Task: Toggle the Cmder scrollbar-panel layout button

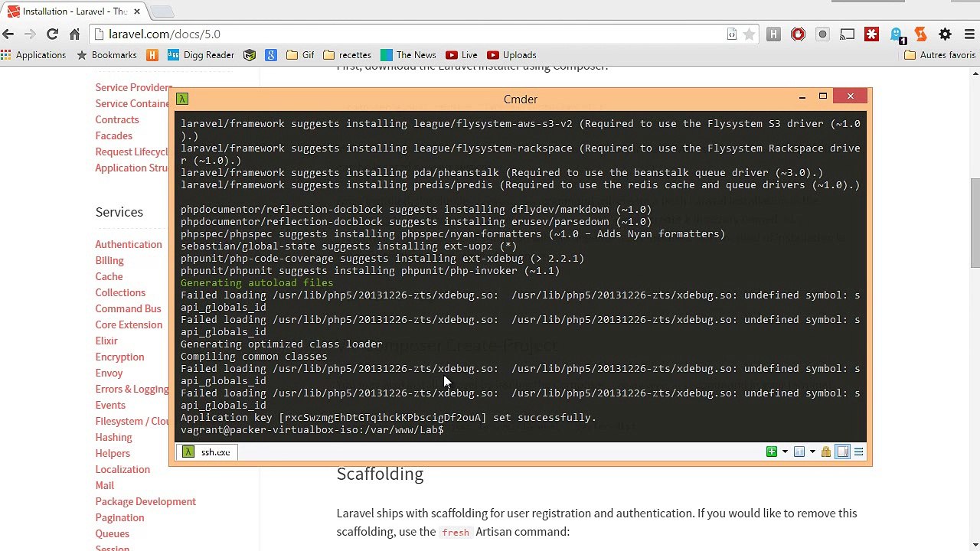Action: (842, 452)
